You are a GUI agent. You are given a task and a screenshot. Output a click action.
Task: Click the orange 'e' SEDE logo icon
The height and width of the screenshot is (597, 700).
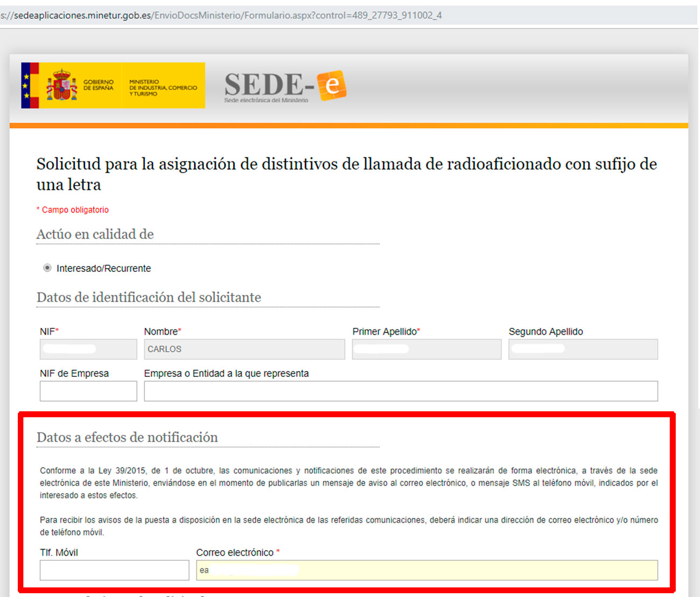(x=332, y=85)
